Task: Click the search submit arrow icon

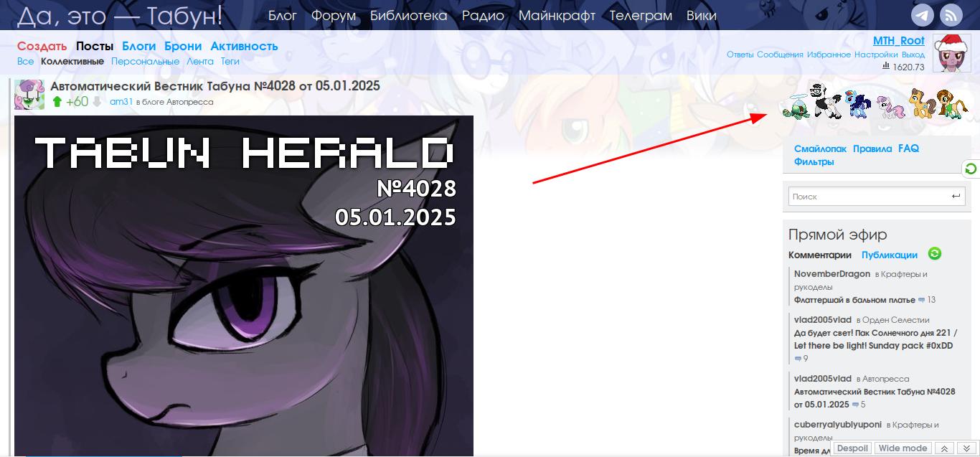Action: pyautogui.click(x=956, y=196)
